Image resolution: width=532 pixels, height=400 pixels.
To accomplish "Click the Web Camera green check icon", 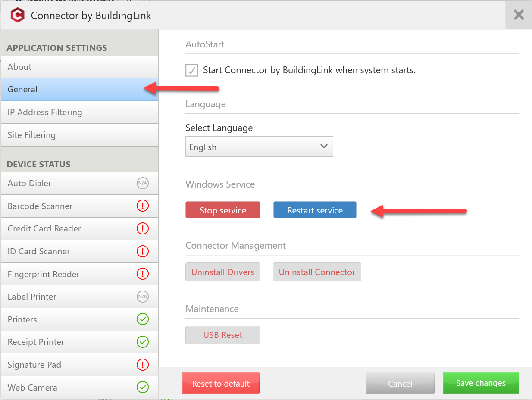I will [143, 387].
